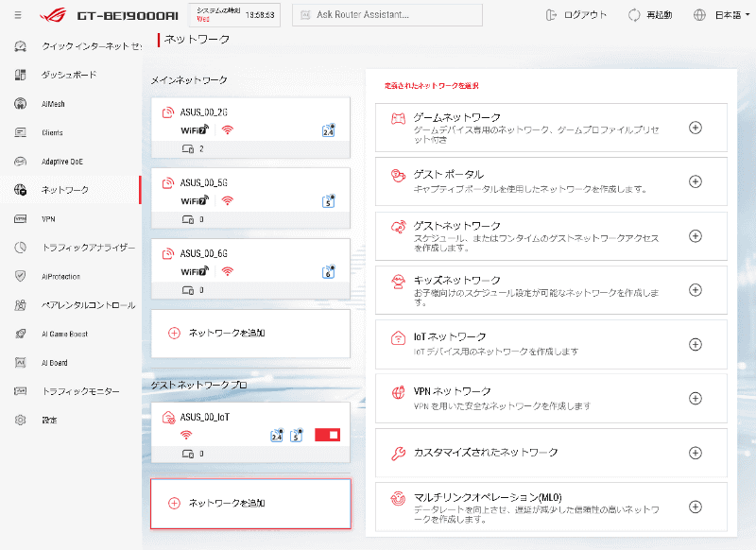Click the ゲームネットワーク gamepad icon
Screen dimensions: 756x550
tap(398, 118)
